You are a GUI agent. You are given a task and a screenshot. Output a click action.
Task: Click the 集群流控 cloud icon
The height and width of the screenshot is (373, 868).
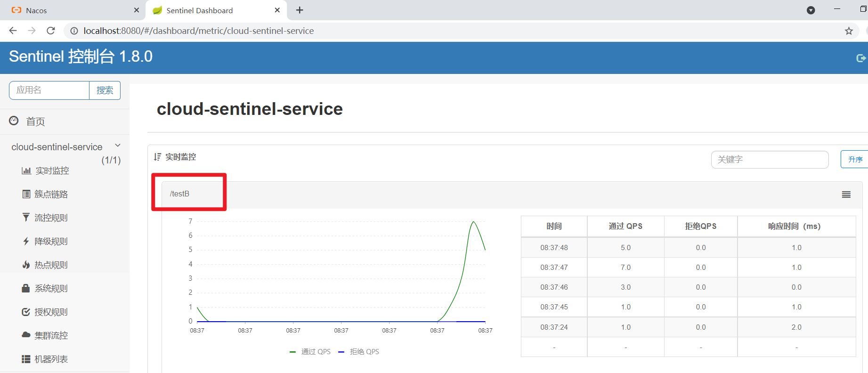[x=26, y=335]
